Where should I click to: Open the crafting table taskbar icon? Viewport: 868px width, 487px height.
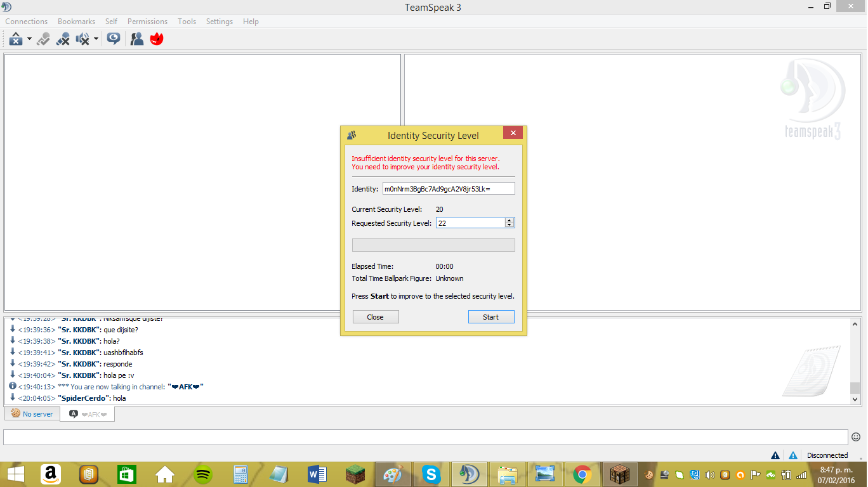tap(619, 474)
